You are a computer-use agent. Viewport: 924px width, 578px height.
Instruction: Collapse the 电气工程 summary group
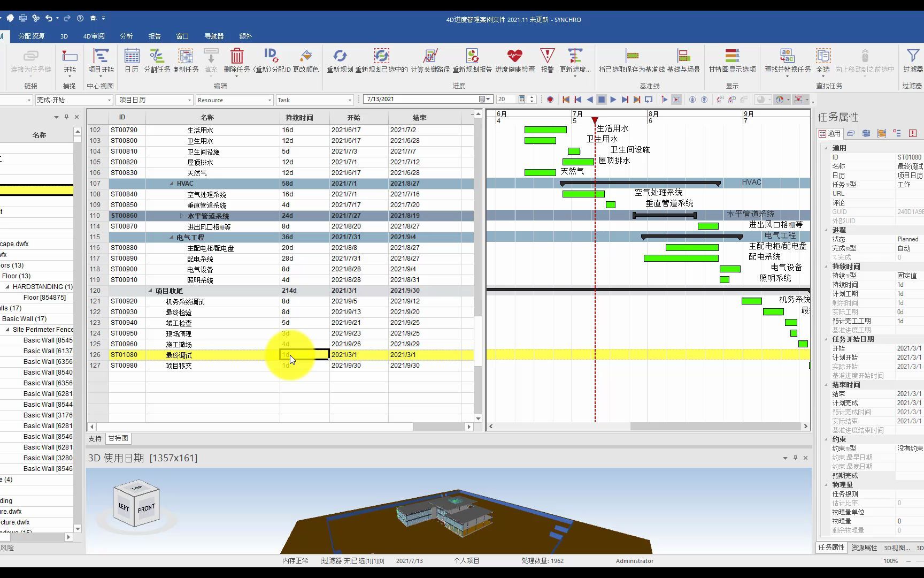[x=172, y=237]
